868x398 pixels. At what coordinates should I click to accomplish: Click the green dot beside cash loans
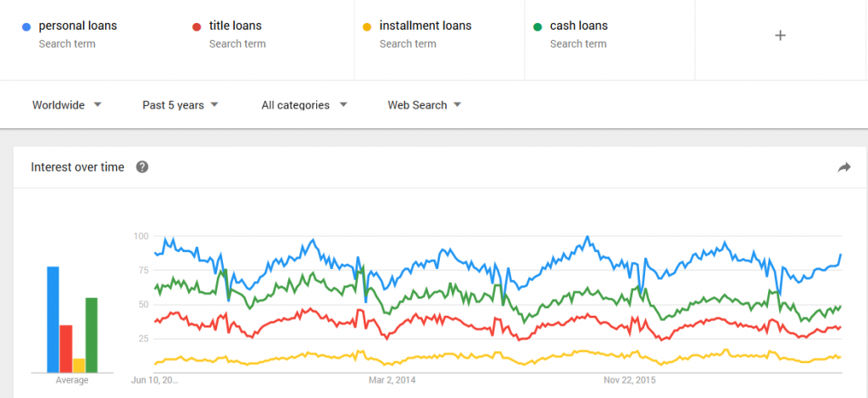(537, 26)
